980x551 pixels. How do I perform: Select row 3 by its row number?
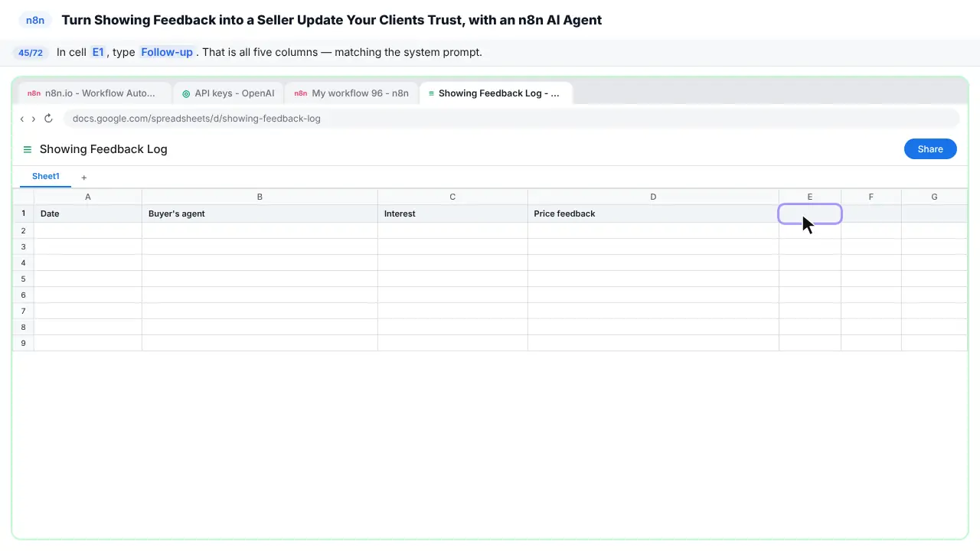[x=23, y=247]
